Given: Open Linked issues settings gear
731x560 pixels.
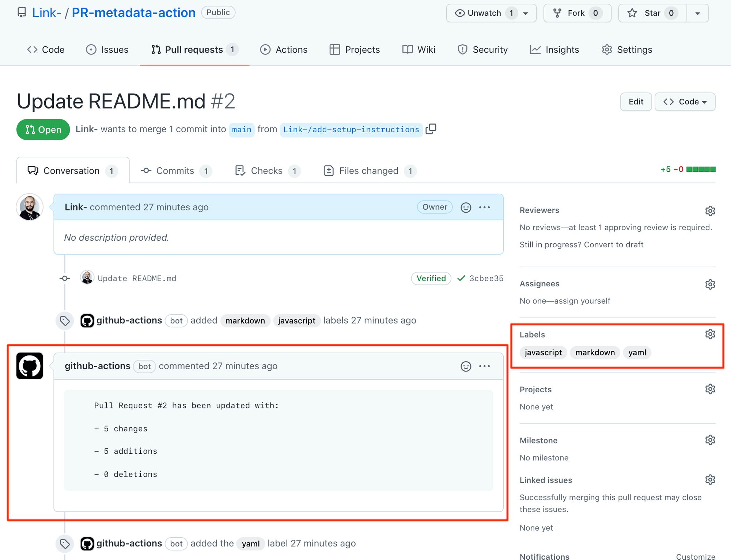Looking at the screenshot, I should tap(710, 480).
